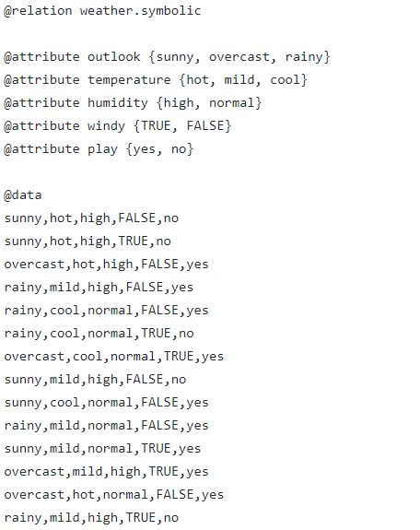The height and width of the screenshot is (530, 420).
Task: Click the word outlook in attributes
Action: (114, 56)
